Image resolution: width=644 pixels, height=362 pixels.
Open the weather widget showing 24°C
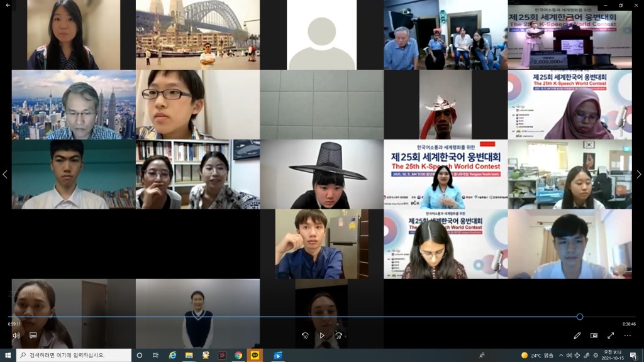537,355
